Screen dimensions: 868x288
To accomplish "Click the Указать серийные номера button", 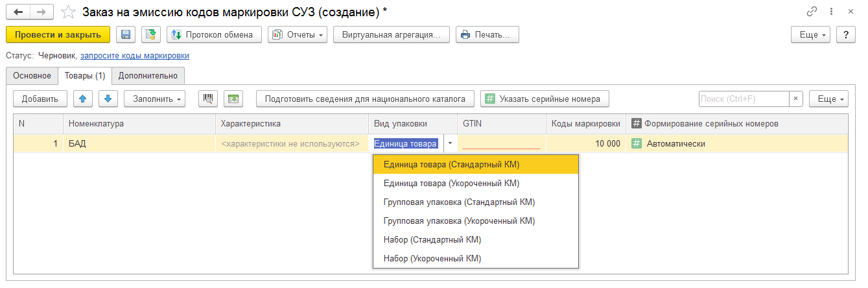I will tap(545, 99).
